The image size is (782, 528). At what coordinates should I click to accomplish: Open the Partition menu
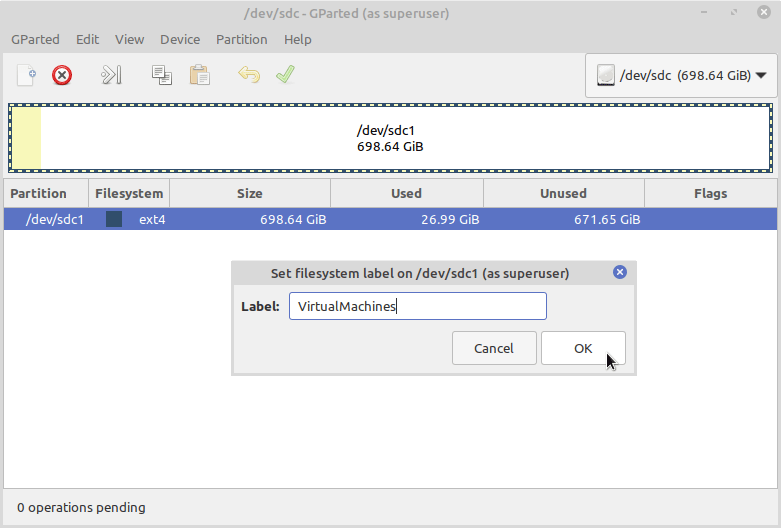click(241, 39)
